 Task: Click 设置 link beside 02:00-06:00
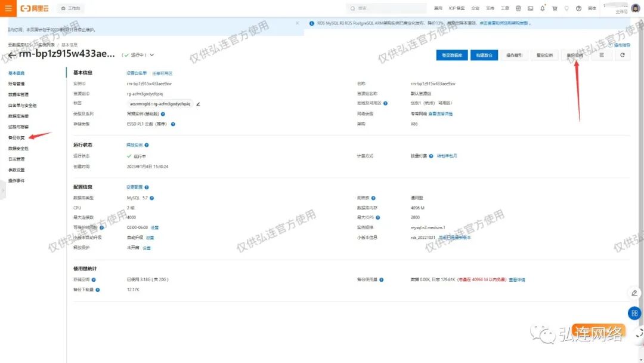154,227
